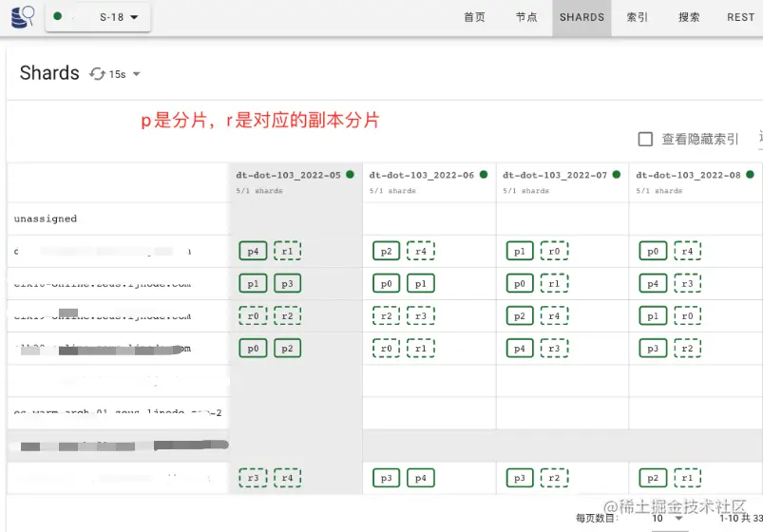Screen dimensions: 763x532
Task: Pick primary shard p2 in the 2022-07 index
Action: [x=520, y=316]
